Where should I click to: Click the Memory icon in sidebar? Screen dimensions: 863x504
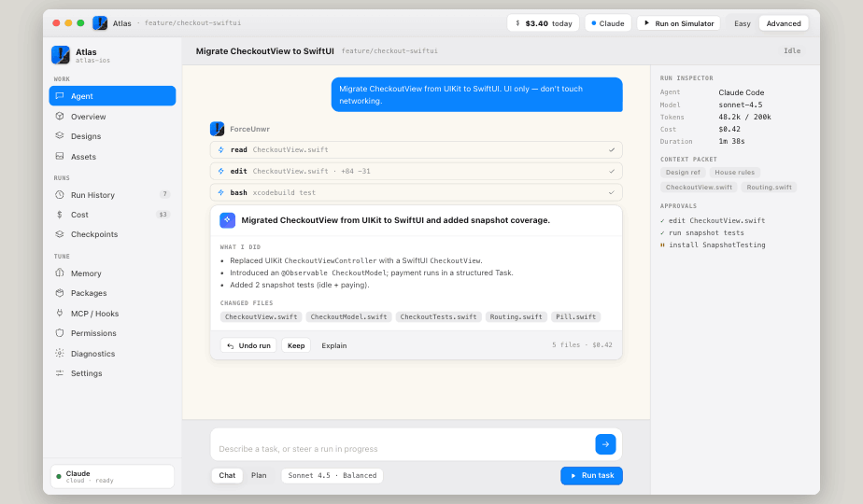[60, 273]
